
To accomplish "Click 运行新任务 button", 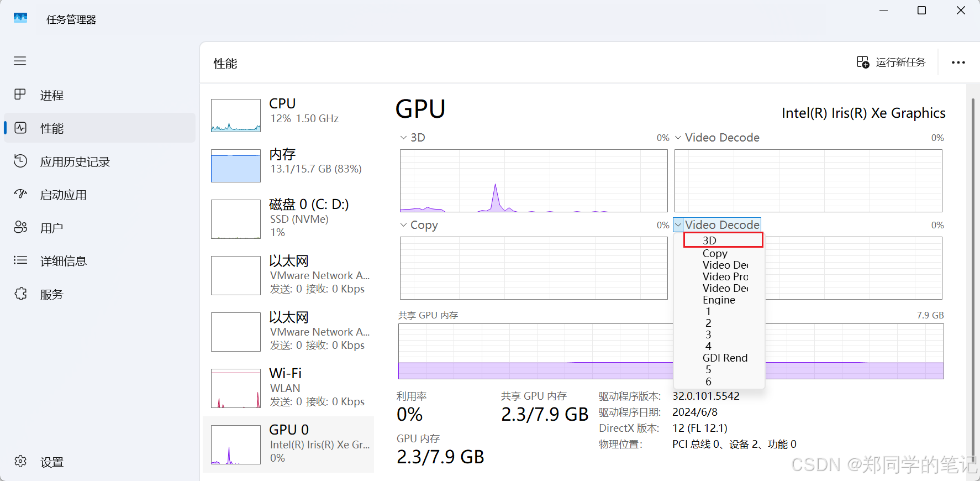I will (x=891, y=62).
